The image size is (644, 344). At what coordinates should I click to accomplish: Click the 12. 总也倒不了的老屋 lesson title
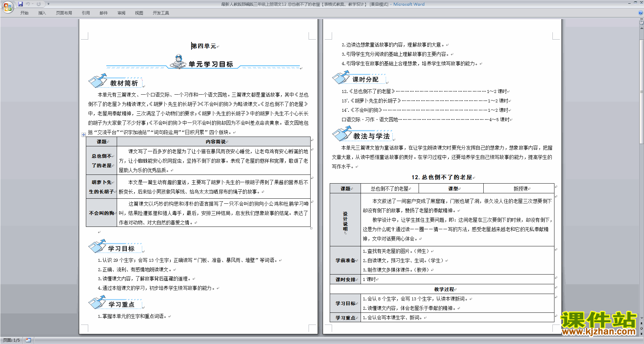(442, 177)
